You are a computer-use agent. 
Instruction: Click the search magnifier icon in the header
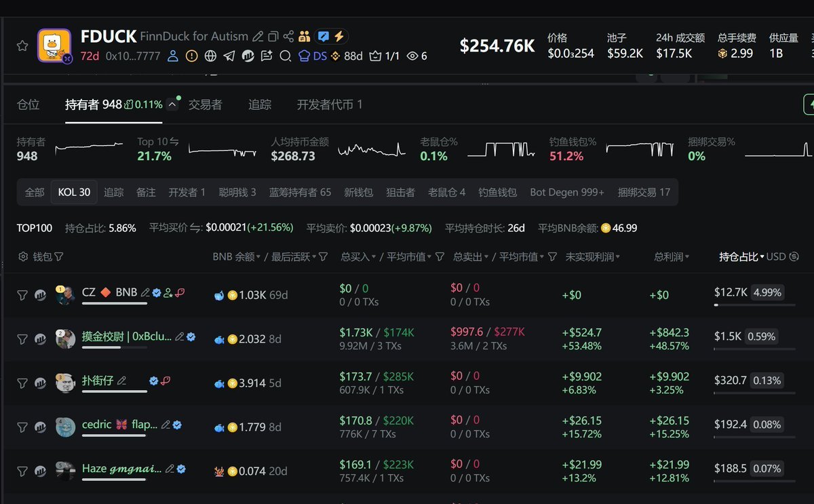(286, 56)
